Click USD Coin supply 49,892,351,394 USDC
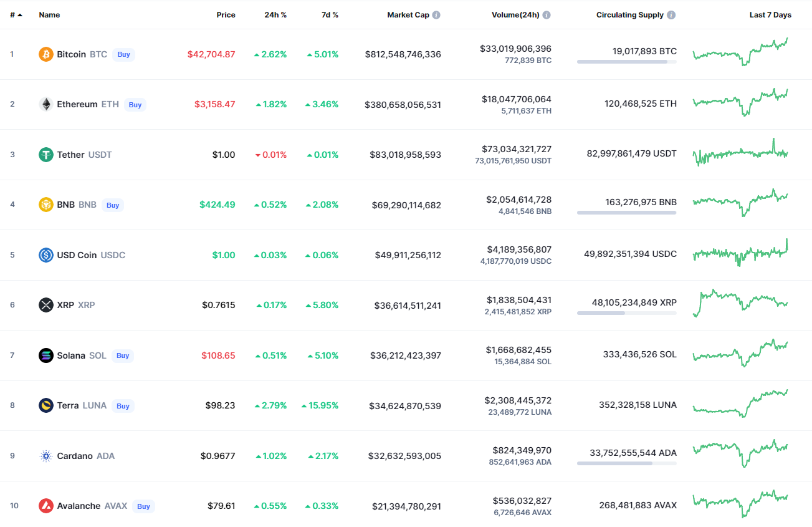Viewport: 812px width, 527px height. click(631, 254)
